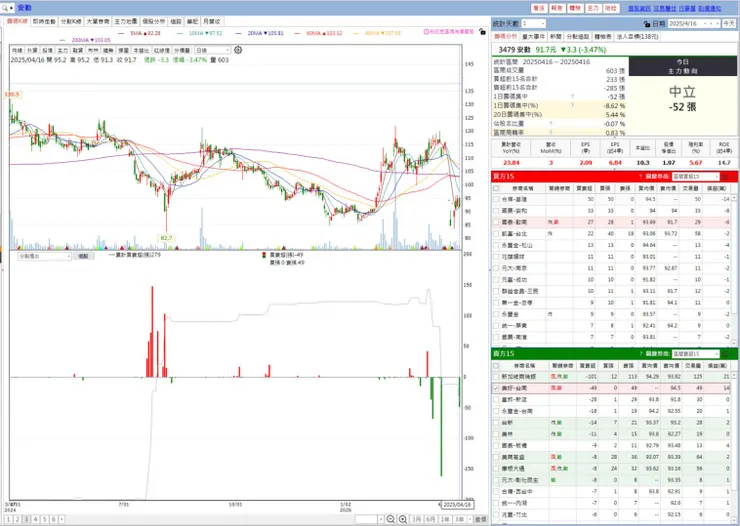Screen dimensions: 740x526
Task: Uncheck the 美好-台南 seller row checkbox
Action: pyautogui.click(x=496, y=388)
